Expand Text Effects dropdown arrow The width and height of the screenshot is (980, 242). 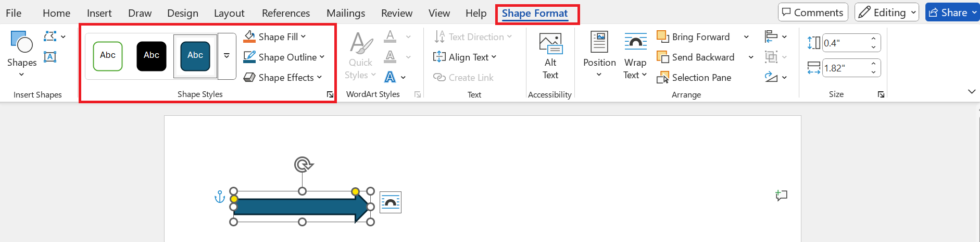tap(404, 78)
